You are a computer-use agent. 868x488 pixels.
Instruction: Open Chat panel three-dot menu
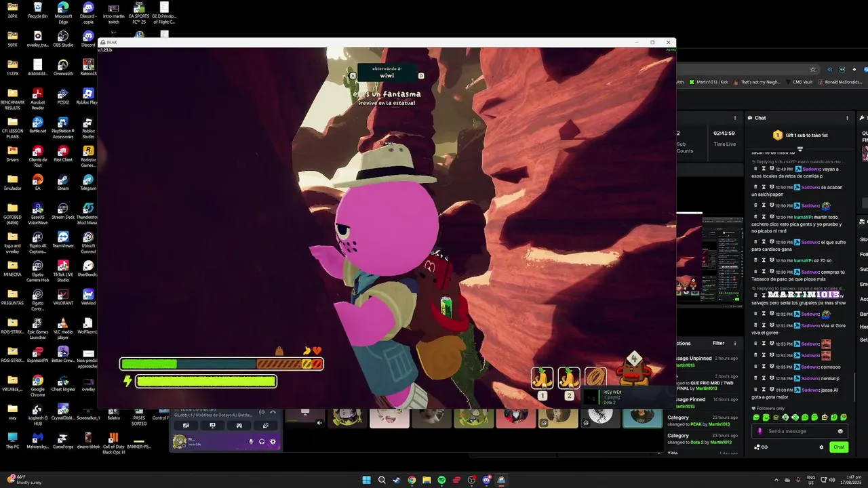[x=847, y=118]
